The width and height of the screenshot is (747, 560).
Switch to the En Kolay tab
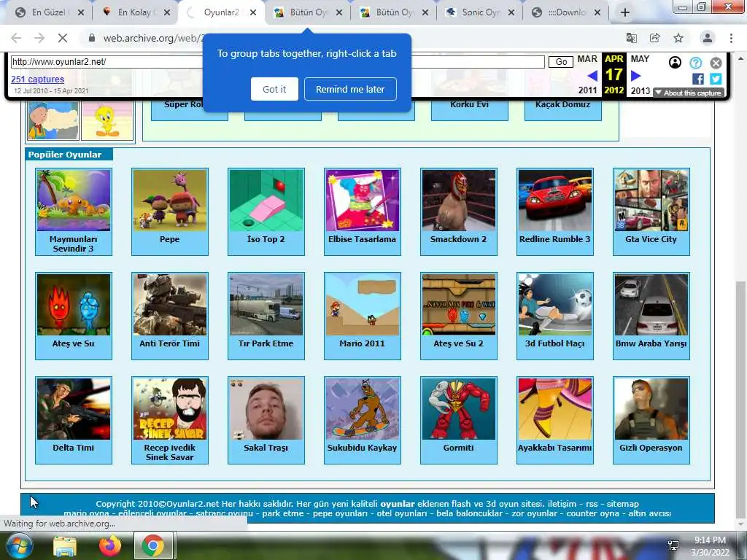tap(134, 12)
